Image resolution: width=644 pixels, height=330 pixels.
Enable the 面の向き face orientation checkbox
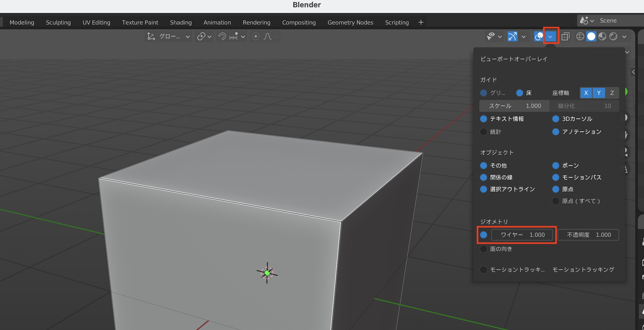click(483, 249)
